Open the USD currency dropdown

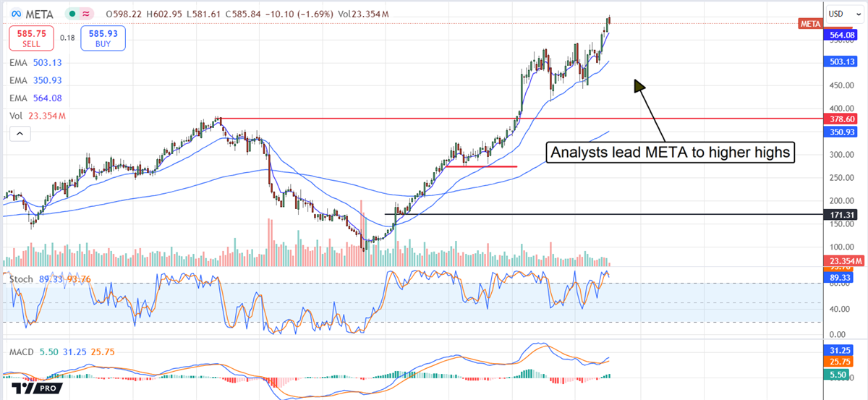(x=846, y=13)
